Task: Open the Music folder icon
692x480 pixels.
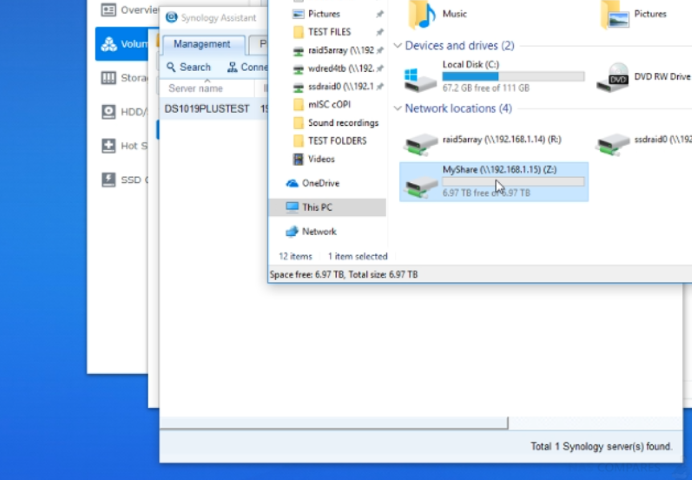Action: tap(421, 14)
